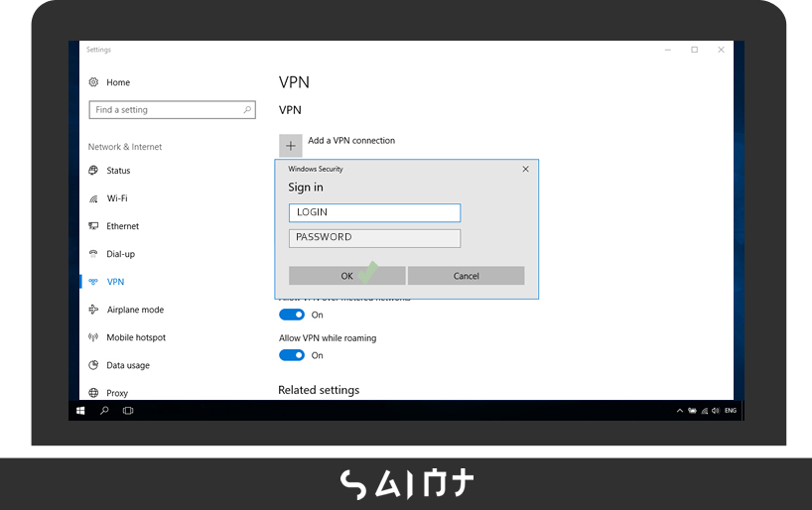
Task: Open the Windows Start menu
Action: pyautogui.click(x=80, y=410)
